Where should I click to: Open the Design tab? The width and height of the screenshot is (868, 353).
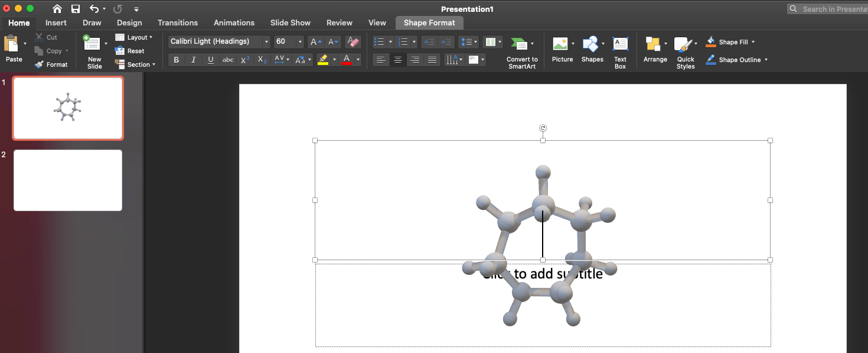pyautogui.click(x=129, y=22)
